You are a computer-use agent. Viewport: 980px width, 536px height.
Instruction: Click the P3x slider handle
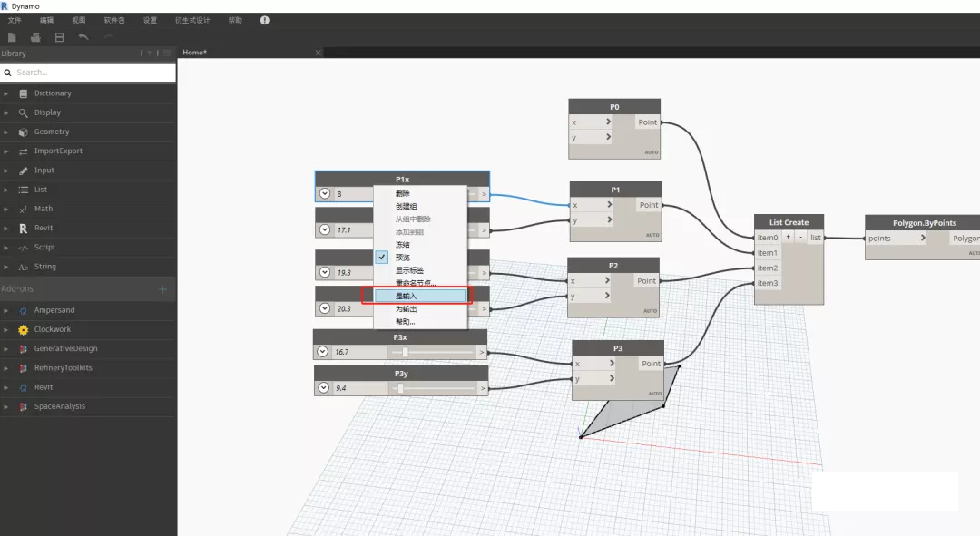click(x=405, y=352)
